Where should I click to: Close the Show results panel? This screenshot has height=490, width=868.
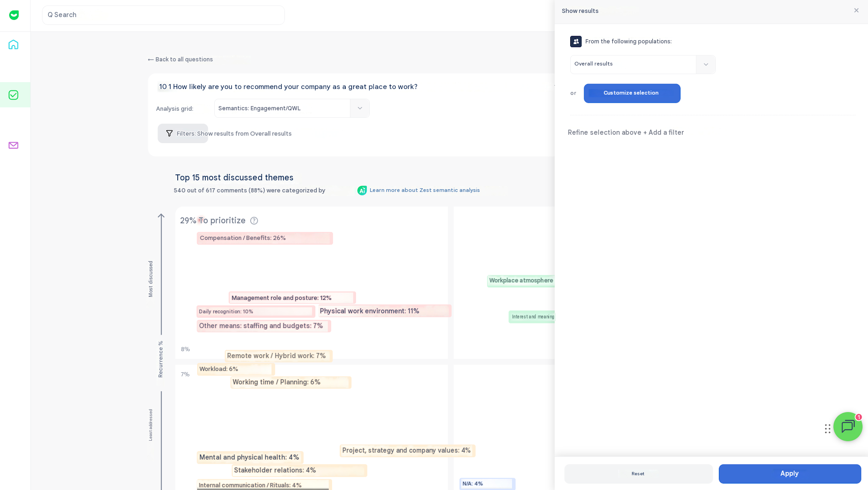pos(856,11)
